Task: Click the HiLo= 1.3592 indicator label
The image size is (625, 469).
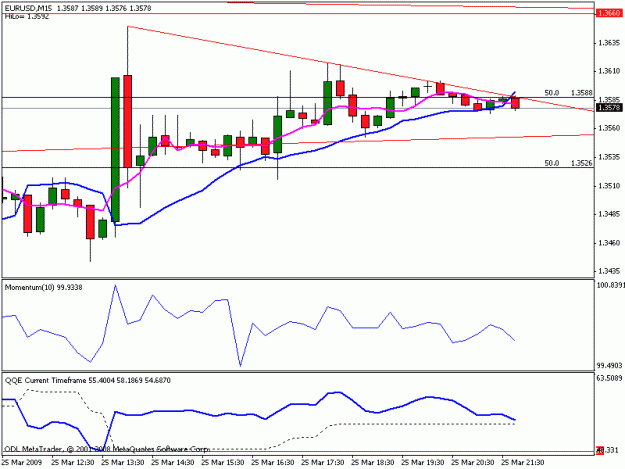Action: click(27, 17)
